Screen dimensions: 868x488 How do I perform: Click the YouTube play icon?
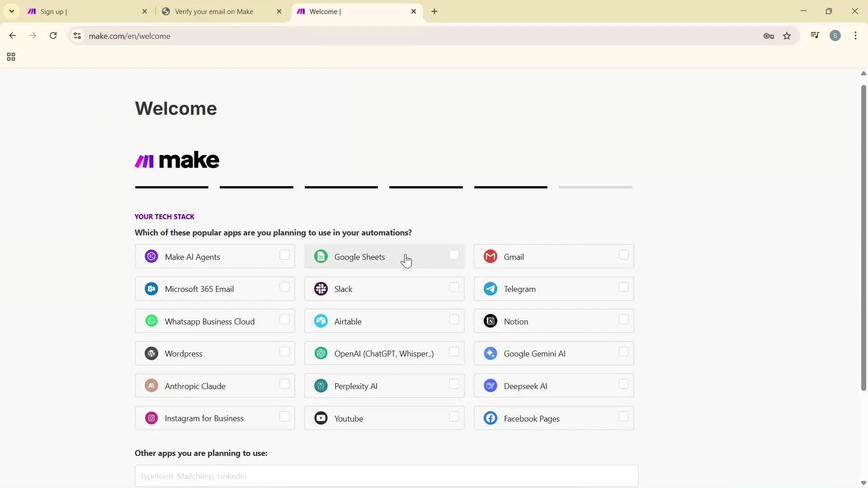[x=321, y=418]
